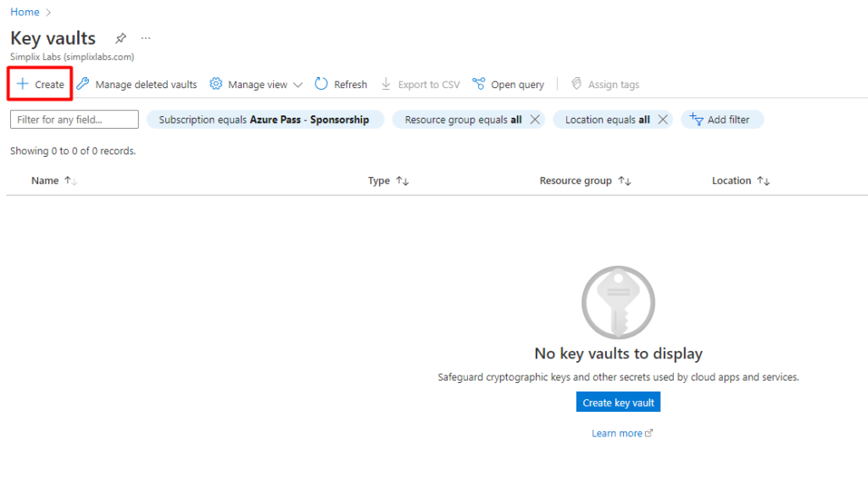Refresh the key vaults list
The height and width of the screenshot is (489, 868).
tap(341, 85)
